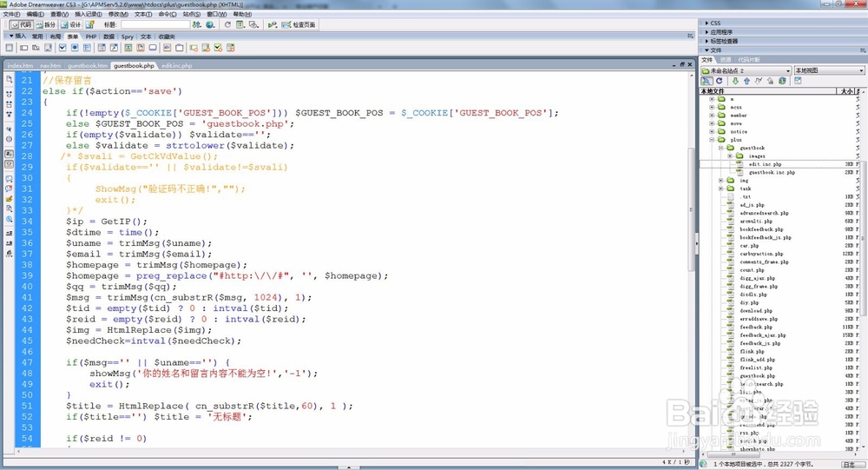868x470 pixels.
Task: Insert an Image Field icon
Action: point(128,49)
